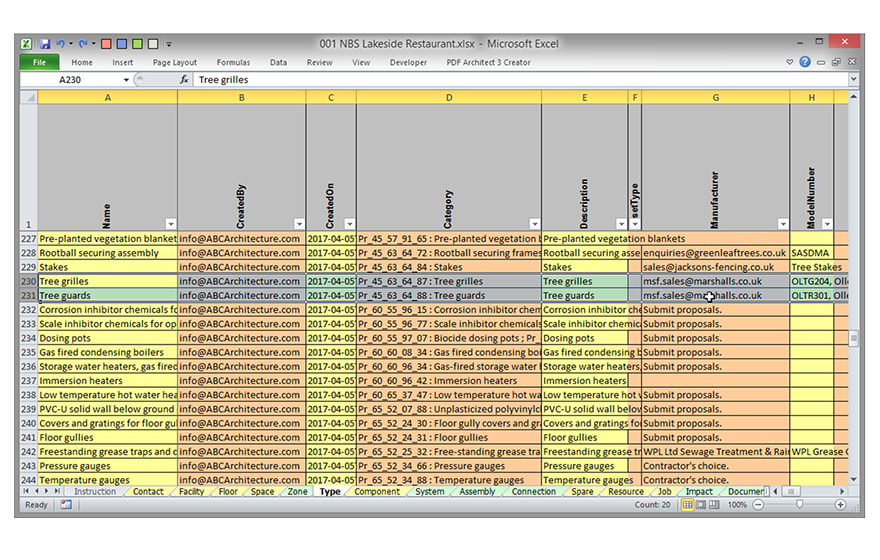Click the red color swatch in quick access toolbar
The width and height of the screenshot is (880, 560).
pyautogui.click(x=106, y=44)
